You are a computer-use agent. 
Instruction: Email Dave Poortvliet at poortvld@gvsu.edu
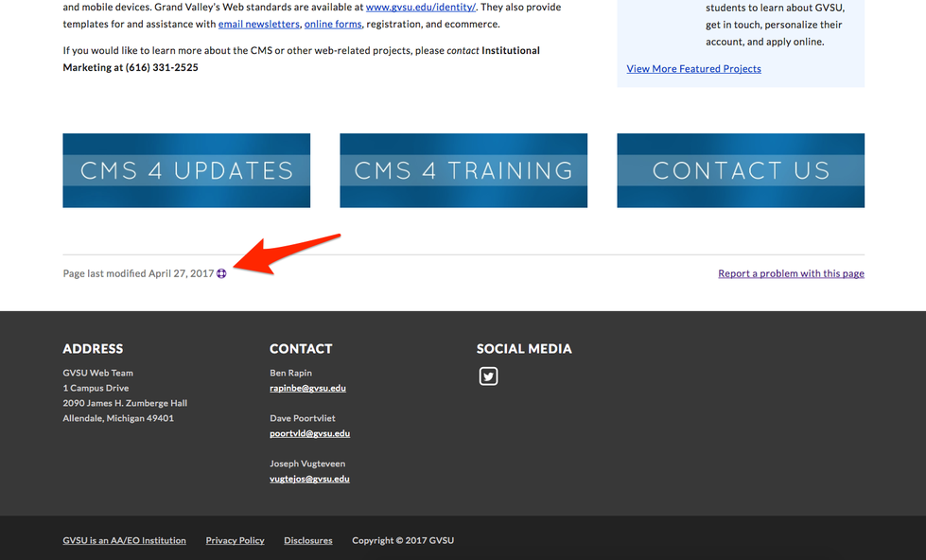[309, 433]
